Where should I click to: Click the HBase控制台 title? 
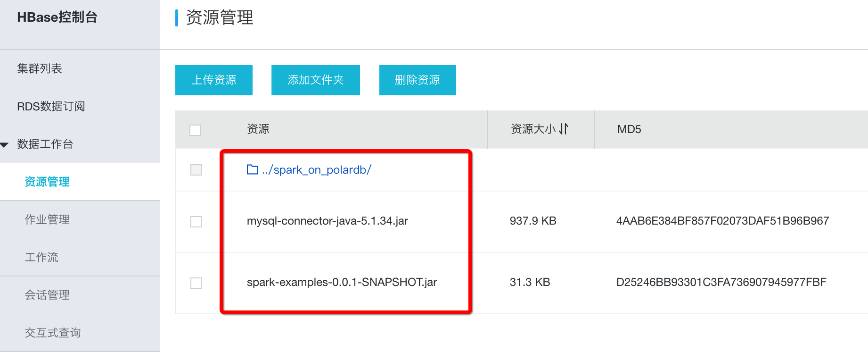pyautogui.click(x=57, y=17)
